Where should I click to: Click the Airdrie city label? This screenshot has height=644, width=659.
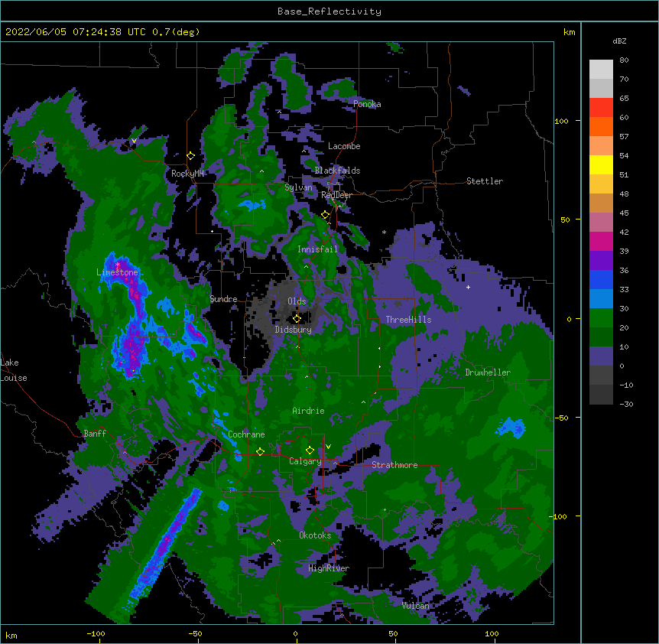(x=309, y=411)
